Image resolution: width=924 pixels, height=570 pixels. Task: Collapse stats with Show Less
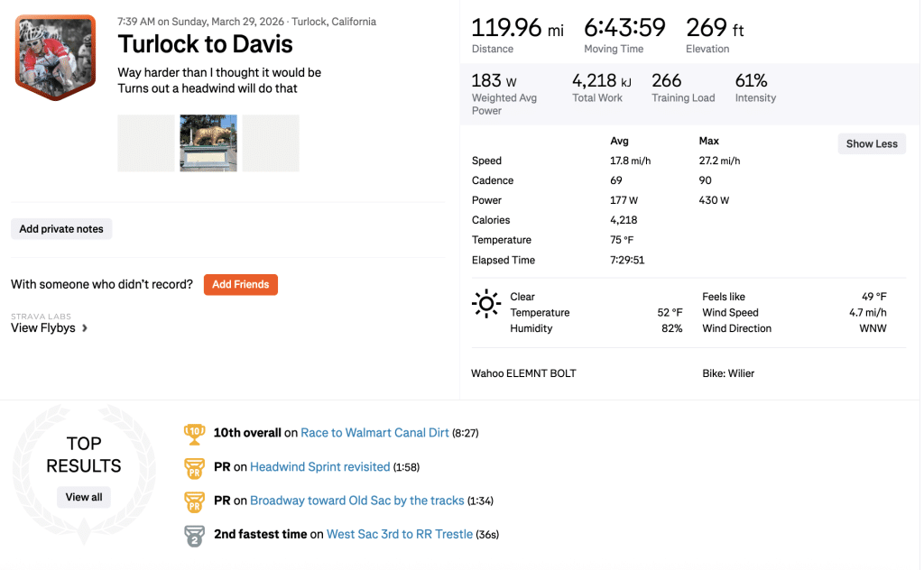[871, 143]
